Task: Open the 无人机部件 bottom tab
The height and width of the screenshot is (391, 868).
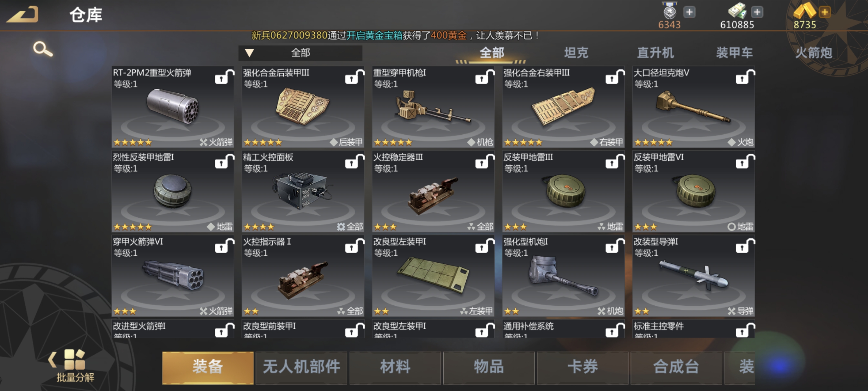Action: 301,367
